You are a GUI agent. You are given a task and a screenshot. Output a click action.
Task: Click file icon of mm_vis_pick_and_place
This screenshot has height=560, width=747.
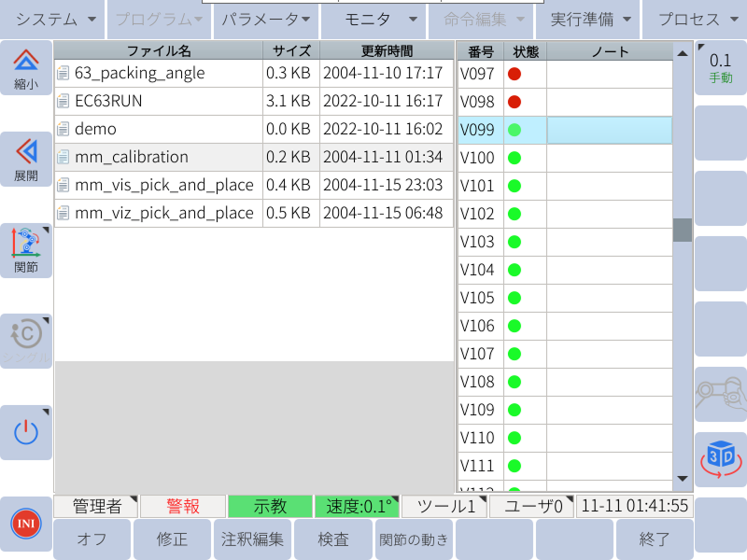click(x=63, y=185)
